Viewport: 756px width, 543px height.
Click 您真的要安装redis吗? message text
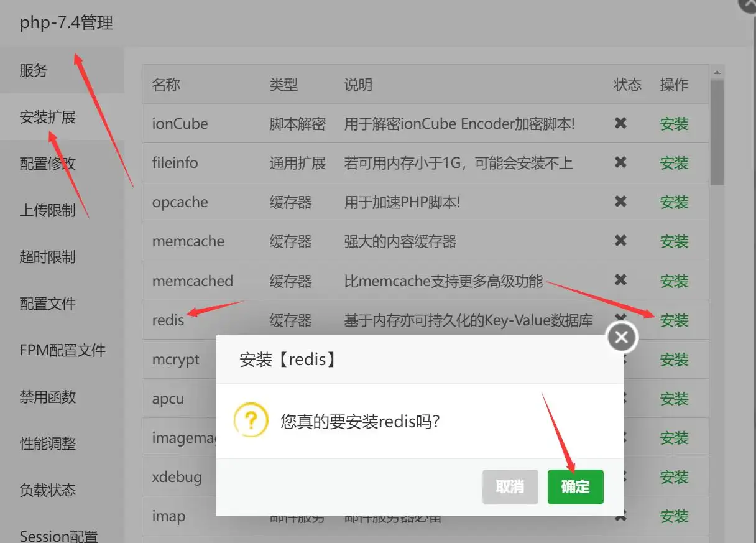[360, 421]
